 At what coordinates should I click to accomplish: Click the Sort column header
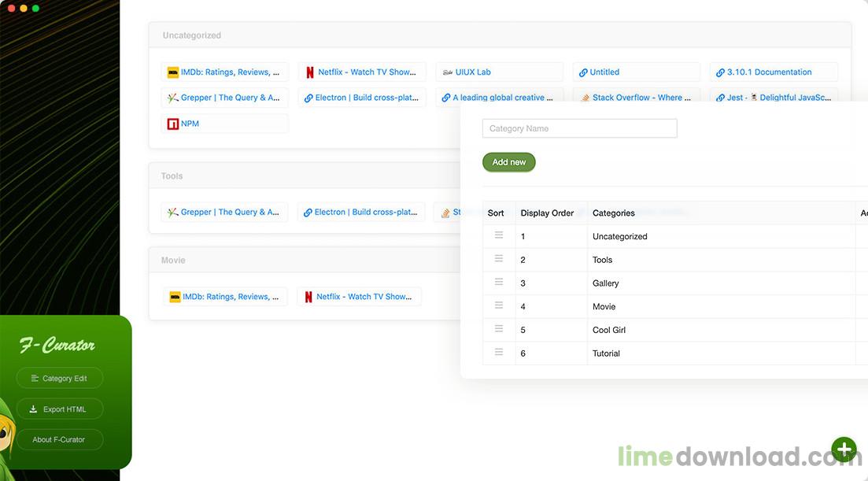pyautogui.click(x=496, y=213)
